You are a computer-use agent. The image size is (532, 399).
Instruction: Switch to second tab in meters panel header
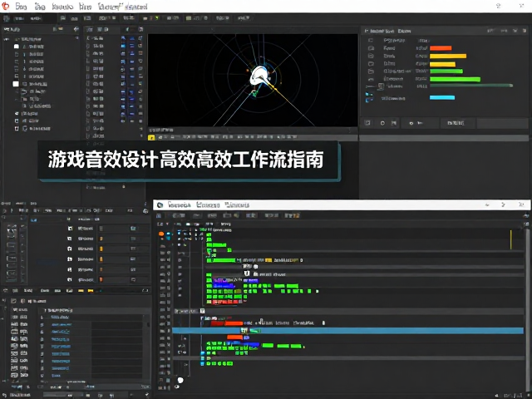tap(404, 31)
